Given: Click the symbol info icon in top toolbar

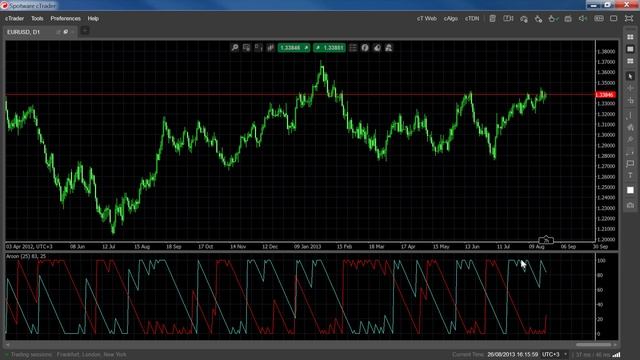Looking at the screenshot, I should [508, 18].
